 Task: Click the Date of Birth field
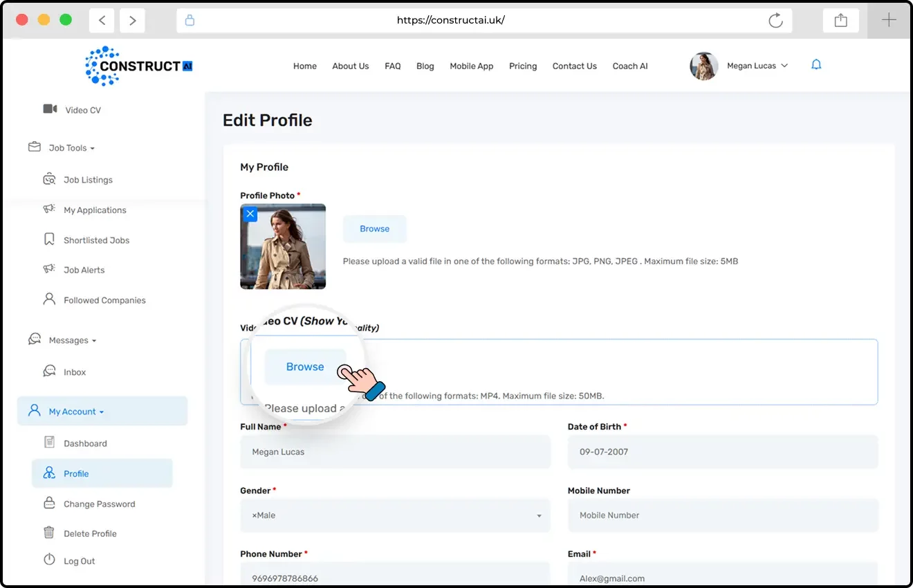point(722,452)
